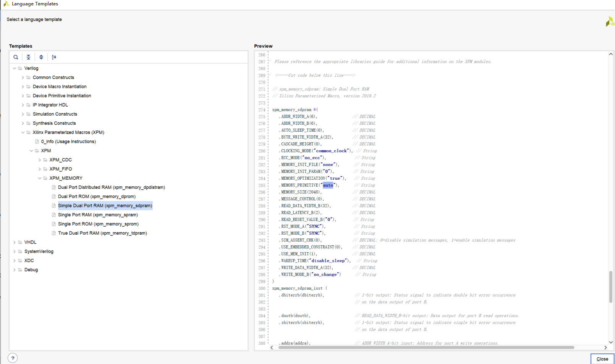Click the xpm_memory_sdpram_inst line in preview

pos(299,288)
